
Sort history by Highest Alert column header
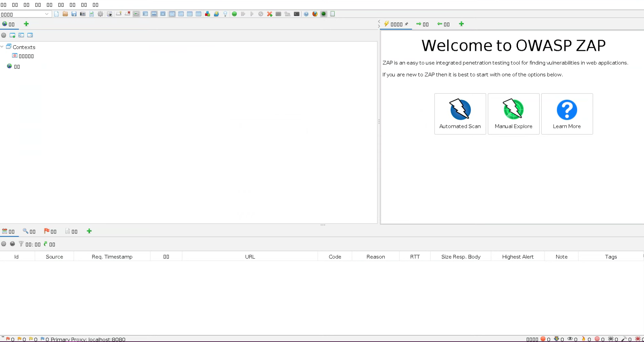pos(518,257)
